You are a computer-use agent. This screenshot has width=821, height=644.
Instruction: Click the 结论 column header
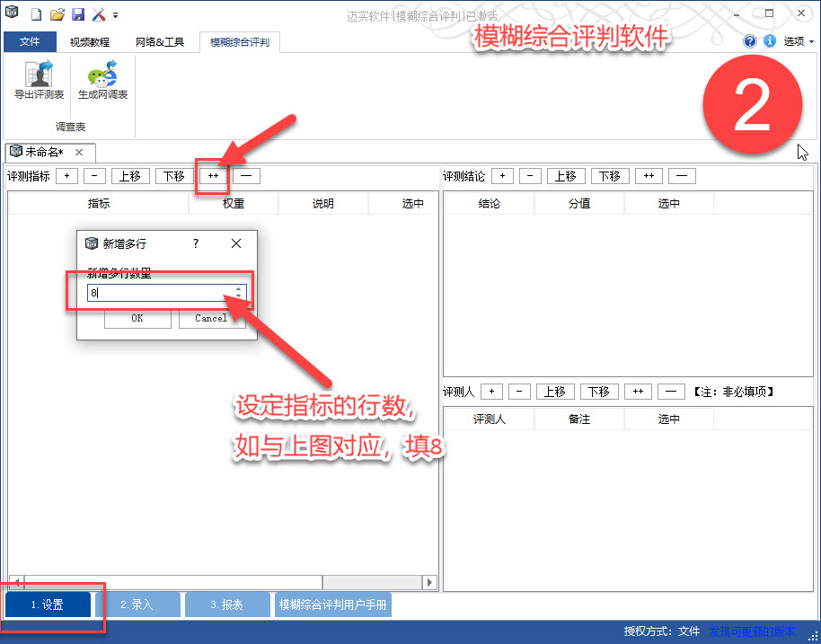(x=489, y=204)
